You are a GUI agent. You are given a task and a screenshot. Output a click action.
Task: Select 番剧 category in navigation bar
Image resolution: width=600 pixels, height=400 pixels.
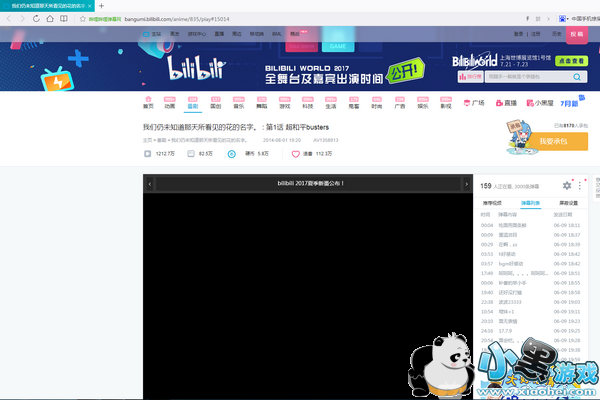click(x=192, y=104)
